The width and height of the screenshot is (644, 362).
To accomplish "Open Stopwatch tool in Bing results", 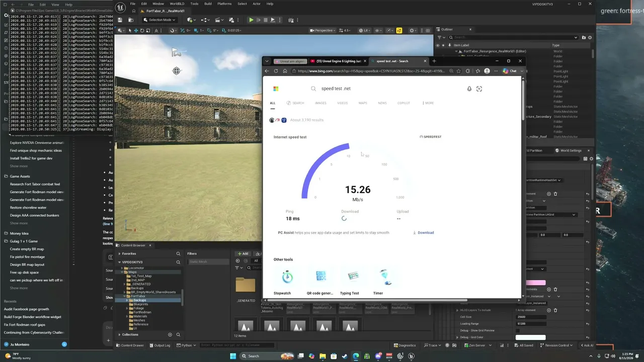I will coord(287,276).
